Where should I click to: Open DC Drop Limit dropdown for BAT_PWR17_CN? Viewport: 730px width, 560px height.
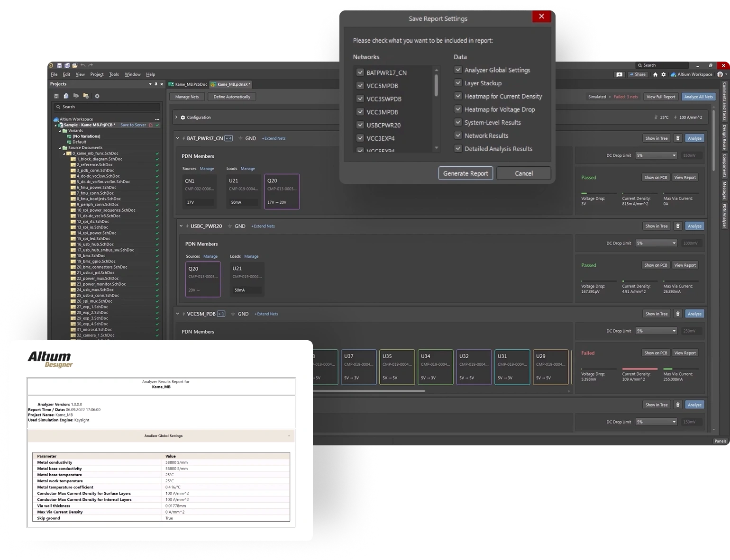coord(657,155)
